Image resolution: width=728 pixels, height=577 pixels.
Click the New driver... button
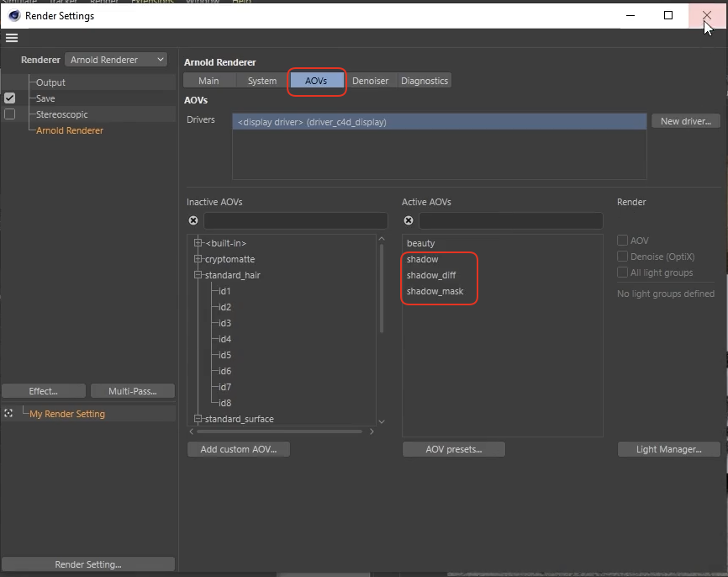click(x=686, y=121)
